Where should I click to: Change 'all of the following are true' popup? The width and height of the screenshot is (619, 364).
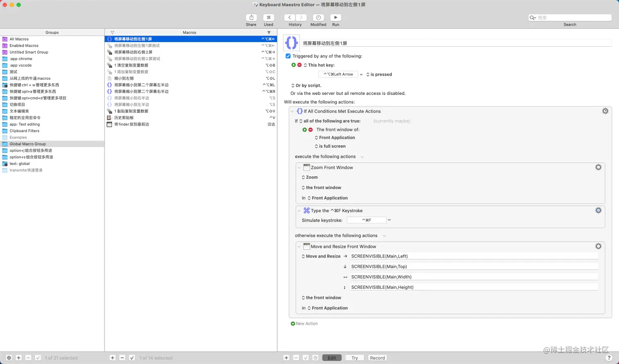click(330, 121)
